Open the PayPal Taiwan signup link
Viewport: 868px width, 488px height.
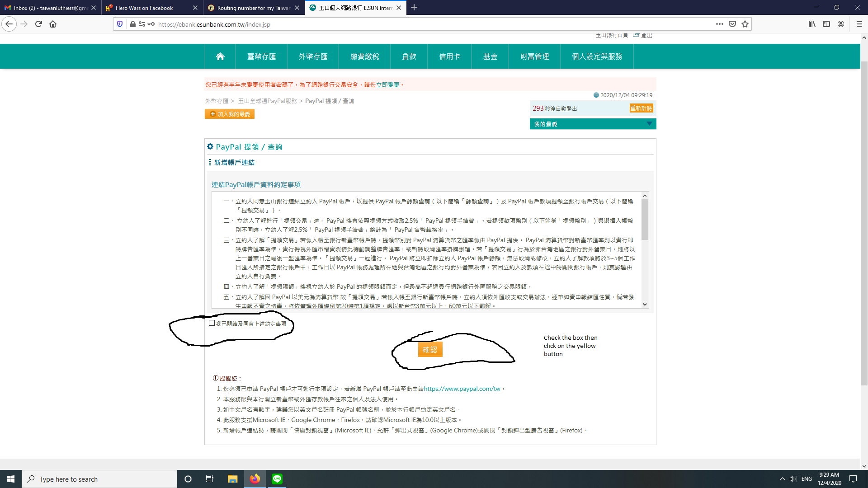[x=461, y=389]
